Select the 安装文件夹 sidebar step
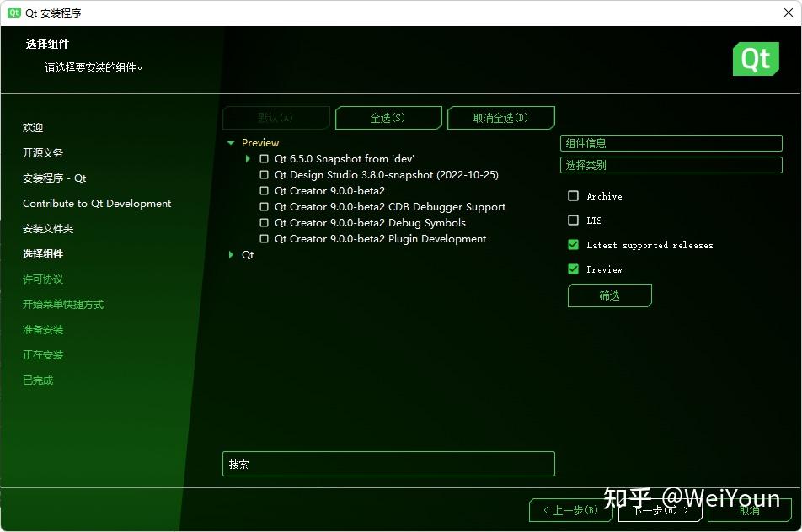802x532 pixels. click(x=48, y=229)
